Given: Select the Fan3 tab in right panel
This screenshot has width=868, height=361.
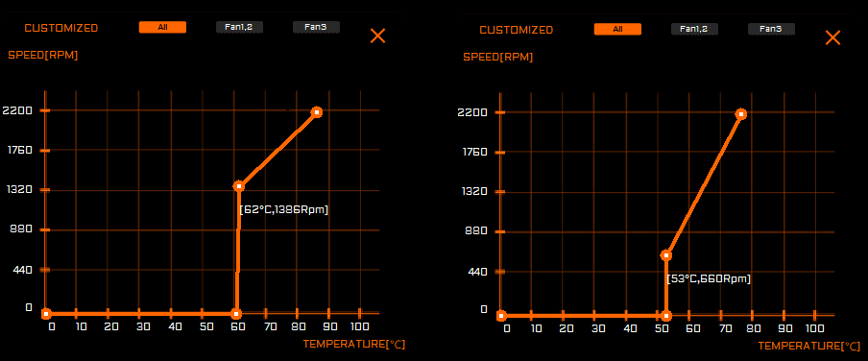Looking at the screenshot, I should coord(771,29).
